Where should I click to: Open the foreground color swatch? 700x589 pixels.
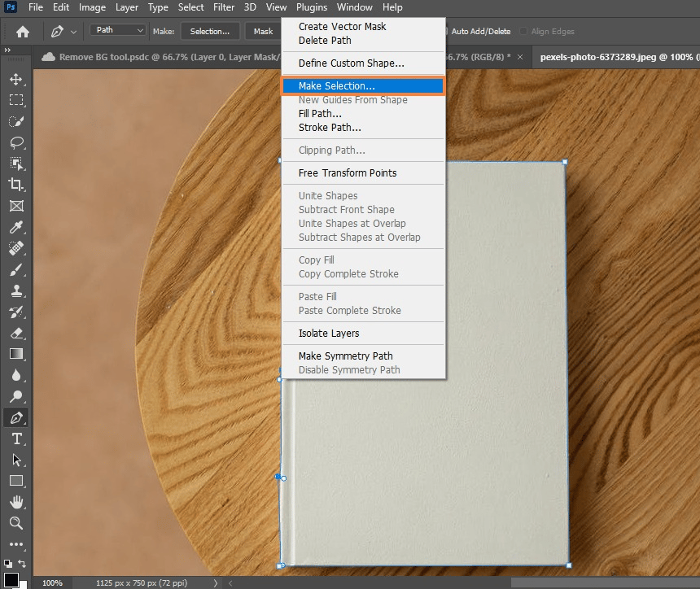[x=11, y=579]
